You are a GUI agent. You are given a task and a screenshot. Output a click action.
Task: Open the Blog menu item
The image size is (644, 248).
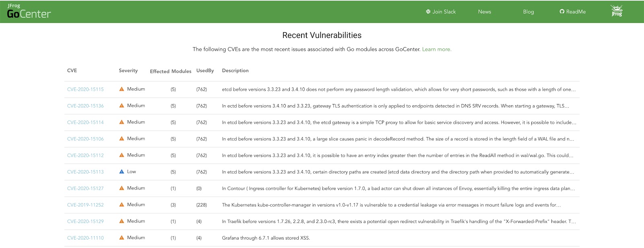pyautogui.click(x=528, y=12)
